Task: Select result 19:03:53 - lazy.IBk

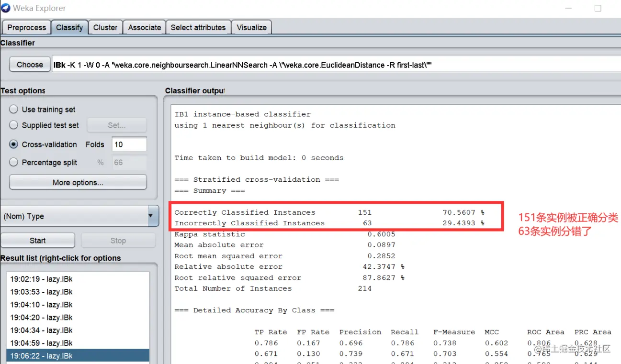Action: click(78, 292)
